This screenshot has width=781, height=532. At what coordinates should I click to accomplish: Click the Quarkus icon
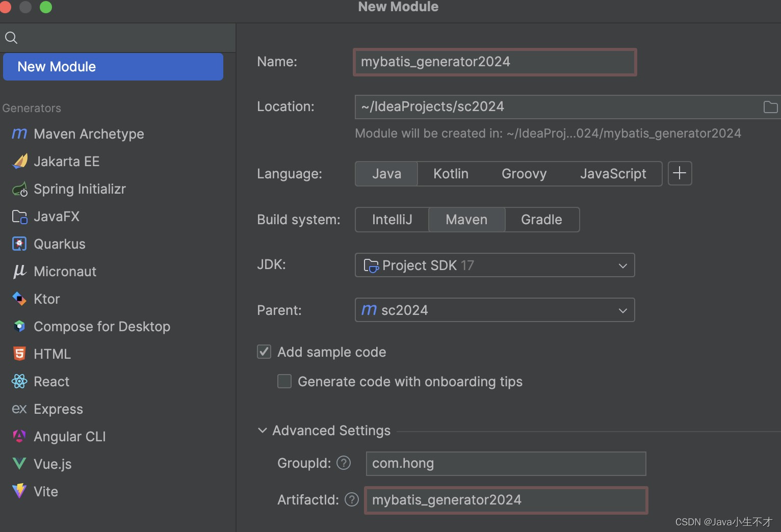coord(19,244)
